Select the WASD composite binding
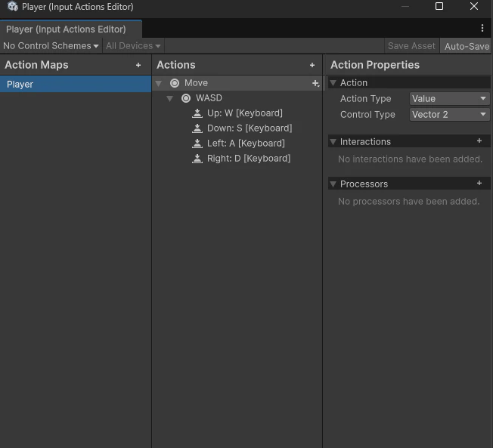The height and width of the screenshot is (448, 493). point(237,98)
